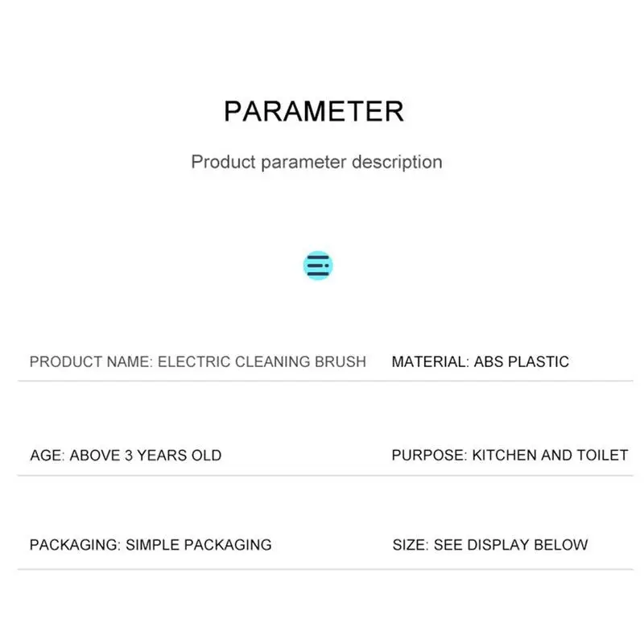
Task: Click the divider line under the product name row
Action: tap(322, 381)
